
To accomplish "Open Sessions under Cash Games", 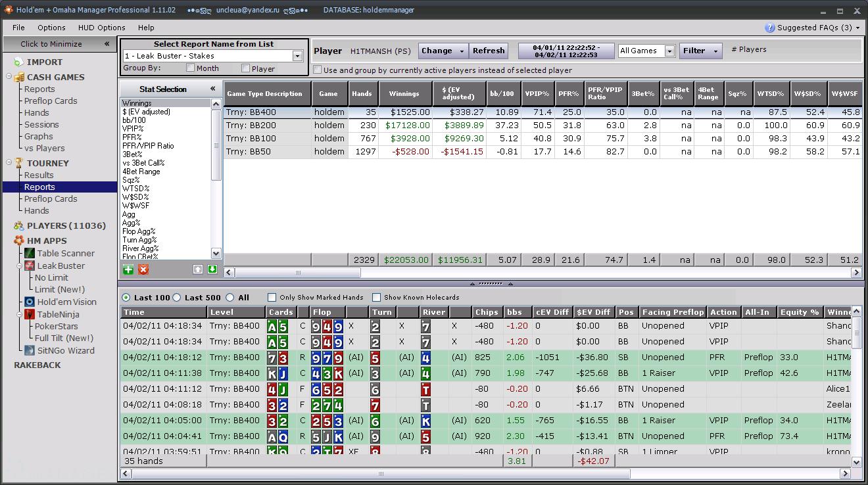I will 41,124.
